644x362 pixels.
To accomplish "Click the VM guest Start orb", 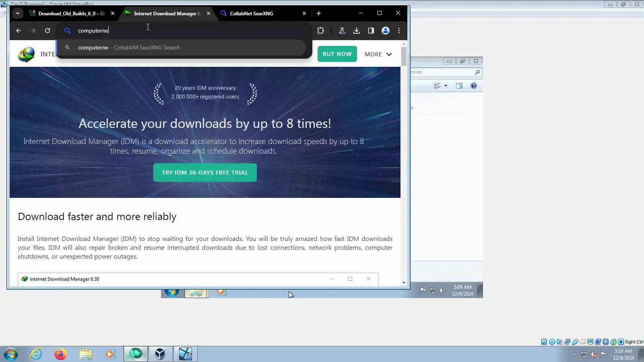I will [x=172, y=292].
